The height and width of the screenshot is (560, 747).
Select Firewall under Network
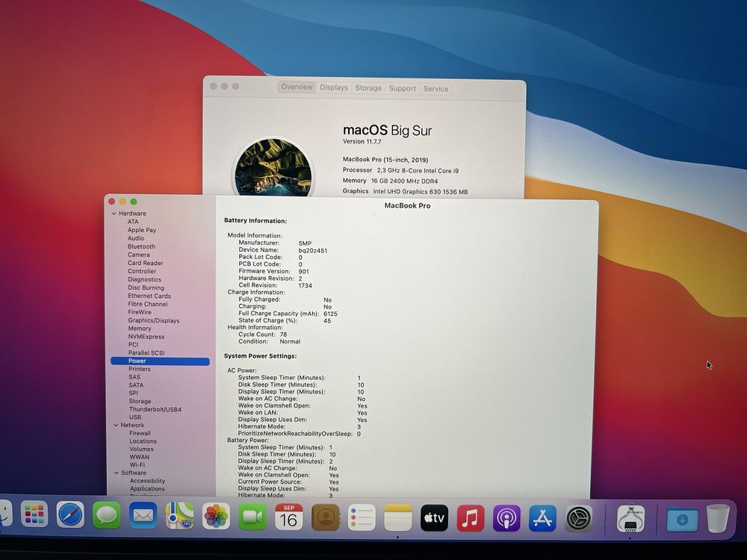click(140, 433)
